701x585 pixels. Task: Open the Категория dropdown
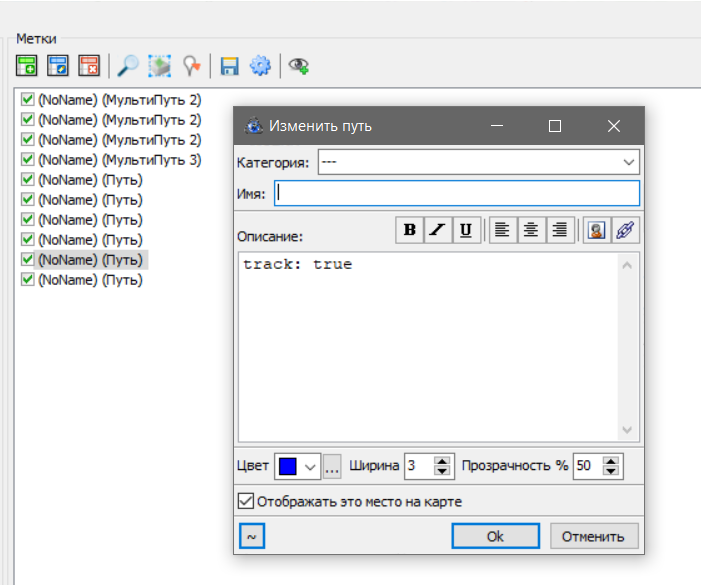(x=629, y=162)
